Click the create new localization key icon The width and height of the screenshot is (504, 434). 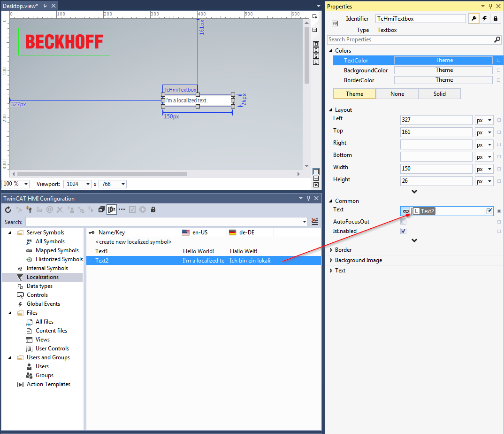click(x=29, y=210)
